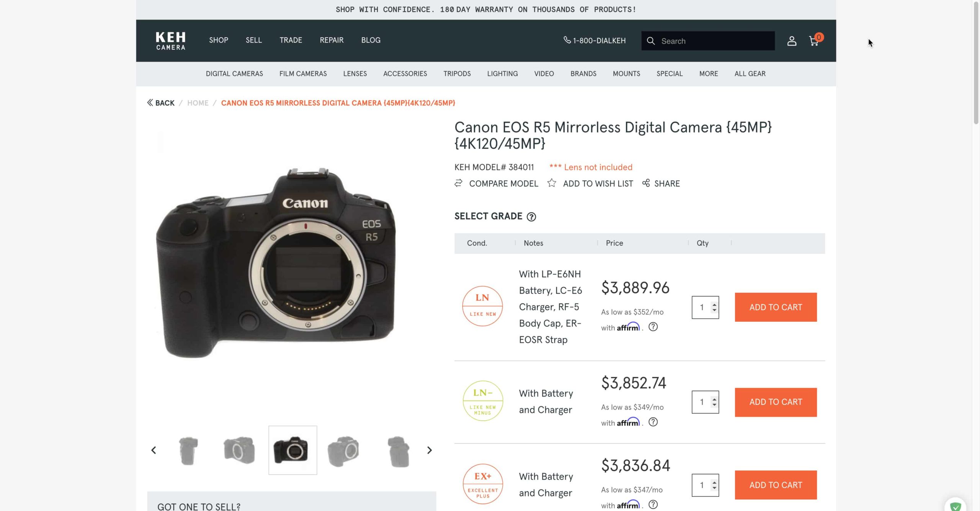The height and width of the screenshot is (511, 980).
Task: Click the star to add to wish list
Action: [552, 183]
